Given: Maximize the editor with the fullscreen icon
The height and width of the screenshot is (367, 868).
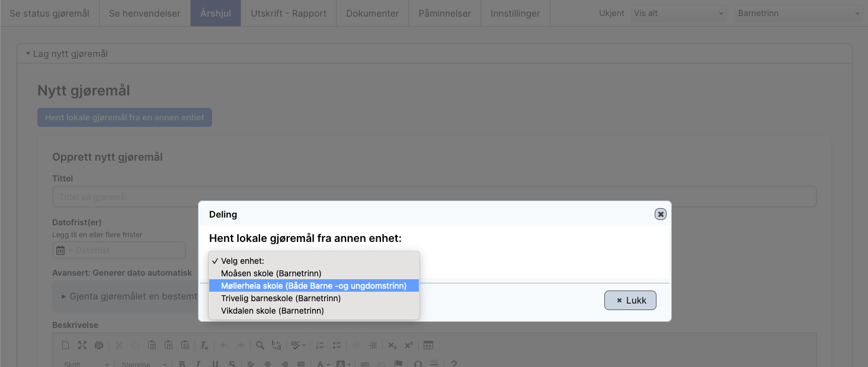Looking at the screenshot, I should [x=82, y=345].
